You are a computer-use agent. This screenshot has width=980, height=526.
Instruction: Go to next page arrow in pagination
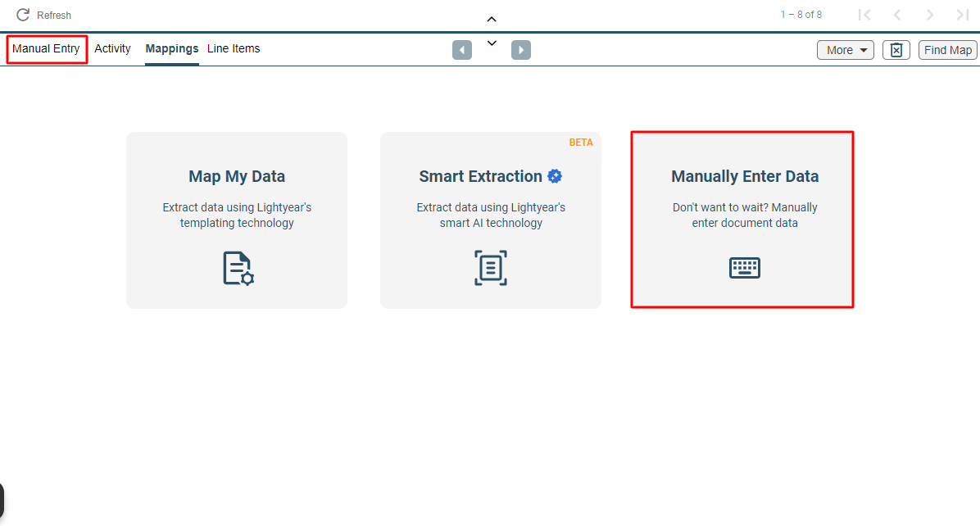pos(930,15)
